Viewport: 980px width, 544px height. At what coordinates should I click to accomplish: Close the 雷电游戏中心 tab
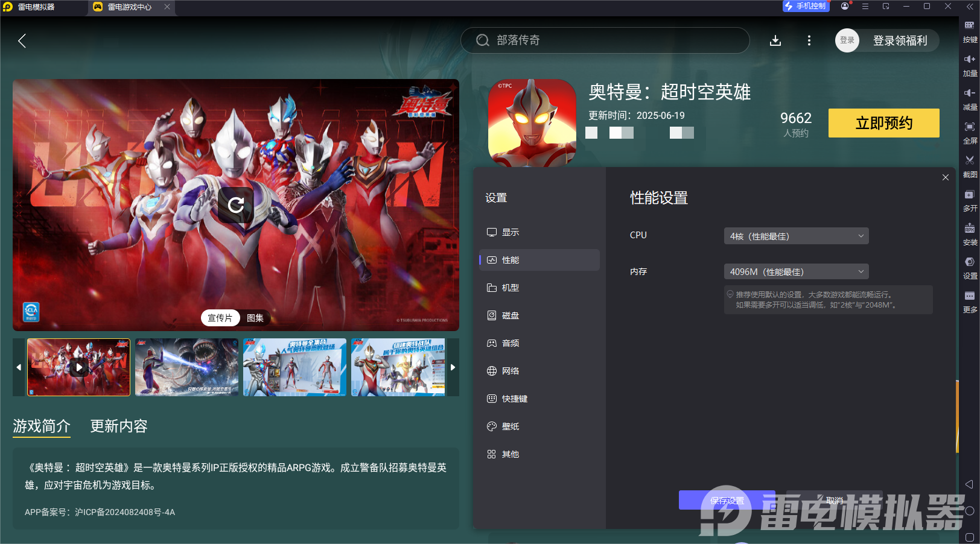click(x=167, y=7)
